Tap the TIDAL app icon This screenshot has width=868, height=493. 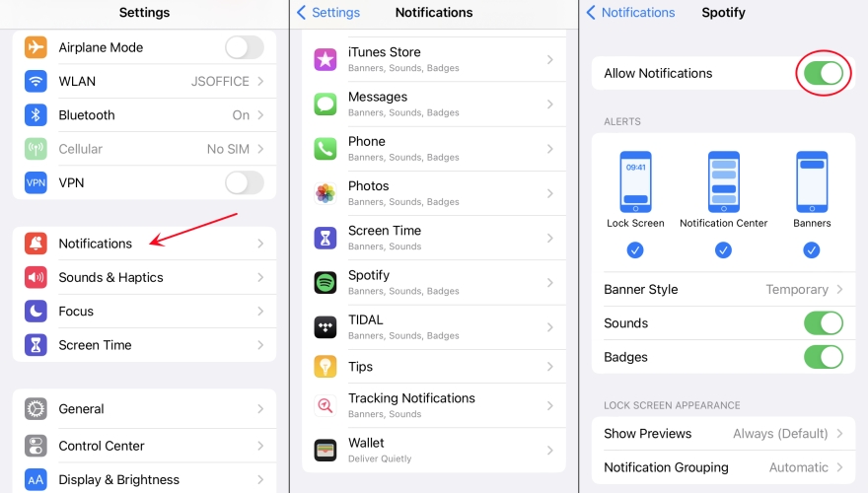coord(325,327)
